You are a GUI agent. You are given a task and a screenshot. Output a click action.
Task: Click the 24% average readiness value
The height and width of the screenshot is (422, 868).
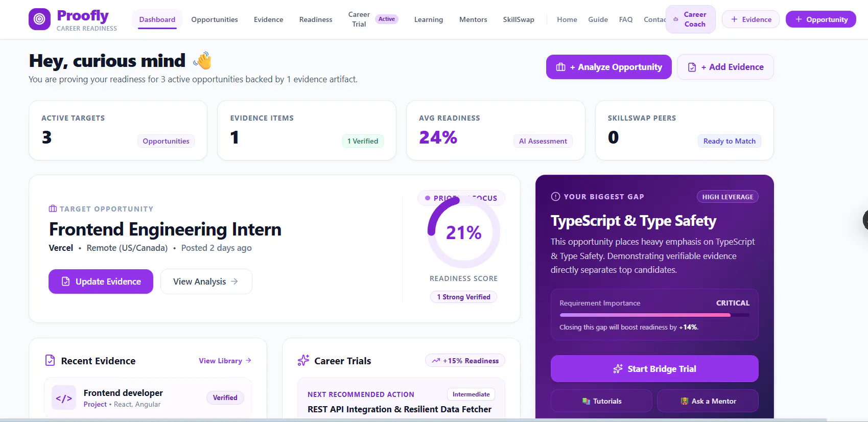438,137
